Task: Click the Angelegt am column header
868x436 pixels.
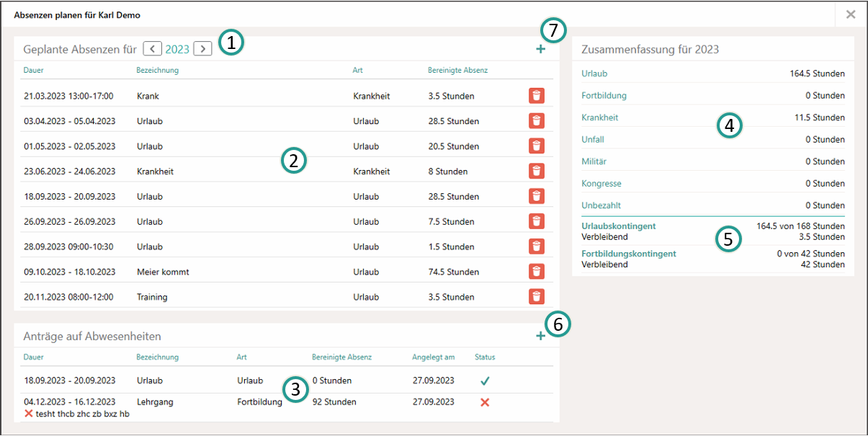Action: (433, 357)
